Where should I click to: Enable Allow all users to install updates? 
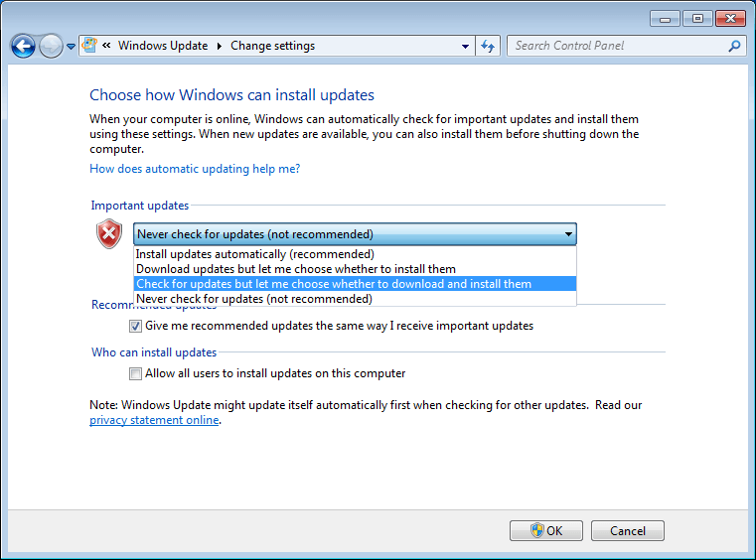135,373
